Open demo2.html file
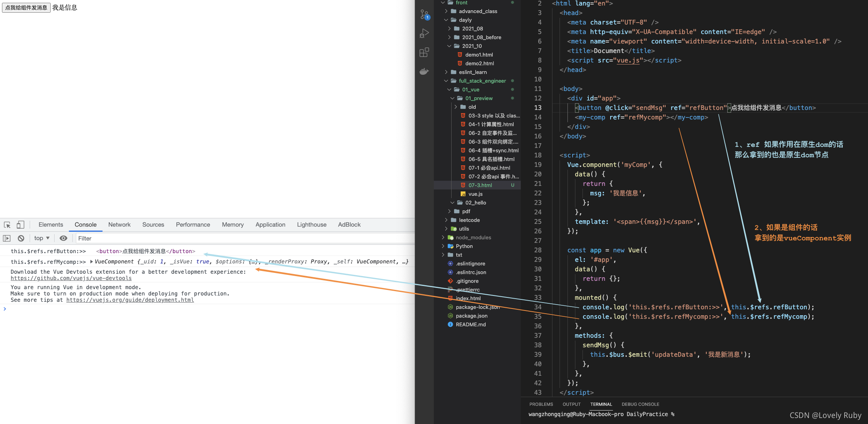Screen dimensions: 868x424 point(479,64)
